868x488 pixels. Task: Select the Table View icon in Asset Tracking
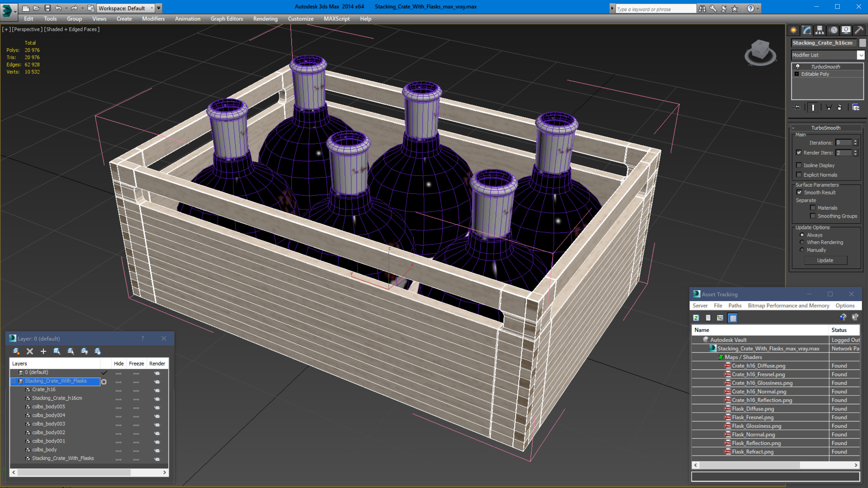[x=733, y=318]
